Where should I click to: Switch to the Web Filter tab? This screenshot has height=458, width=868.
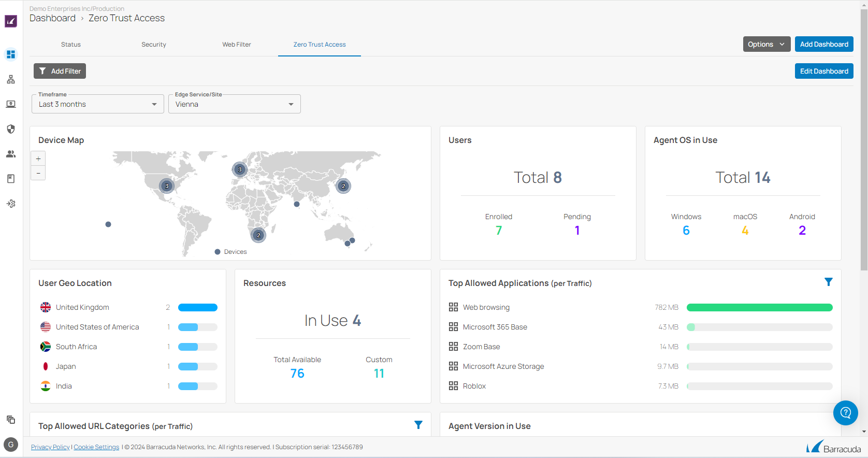coord(237,45)
